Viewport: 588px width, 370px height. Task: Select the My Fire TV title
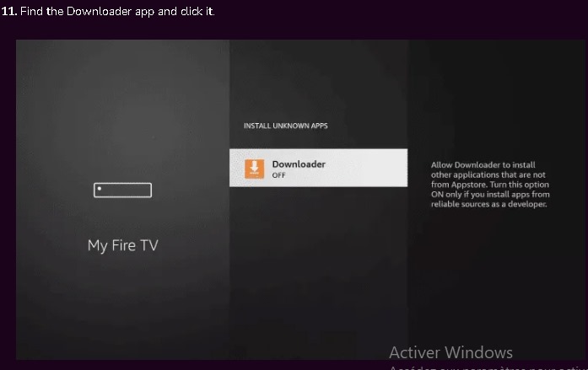(x=122, y=246)
